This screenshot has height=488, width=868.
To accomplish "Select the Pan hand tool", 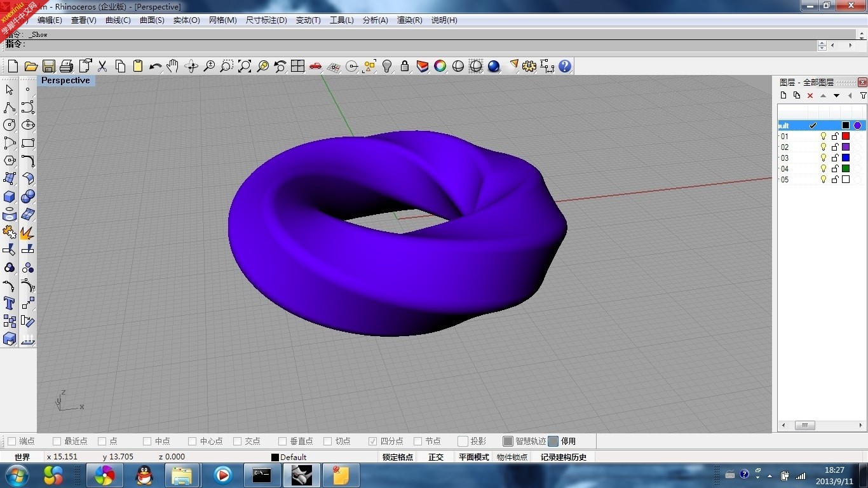I will tap(173, 66).
